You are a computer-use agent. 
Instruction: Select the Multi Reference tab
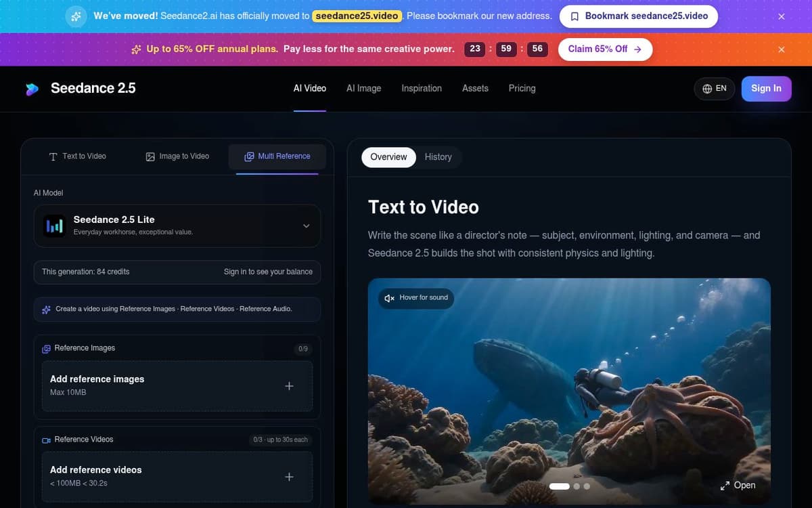point(277,156)
